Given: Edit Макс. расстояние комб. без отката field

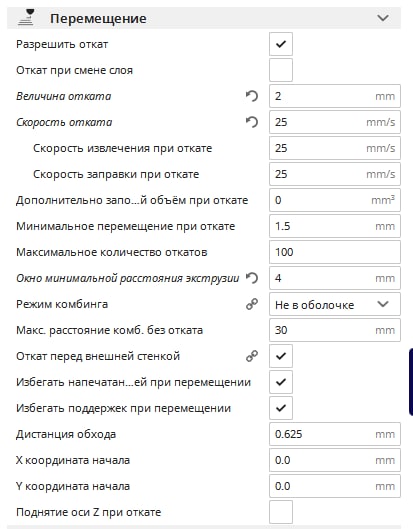Looking at the screenshot, I should click(x=335, y=330).
